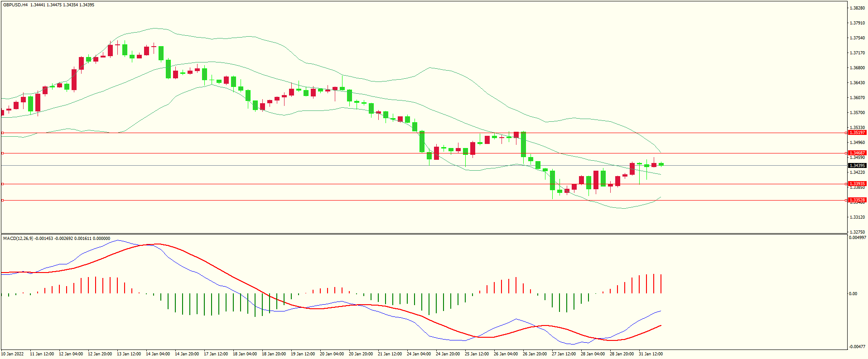The height and width of the screenshot is (359, 868).
Task: Click the 1.35197 price level label
Action: [857, 133]
